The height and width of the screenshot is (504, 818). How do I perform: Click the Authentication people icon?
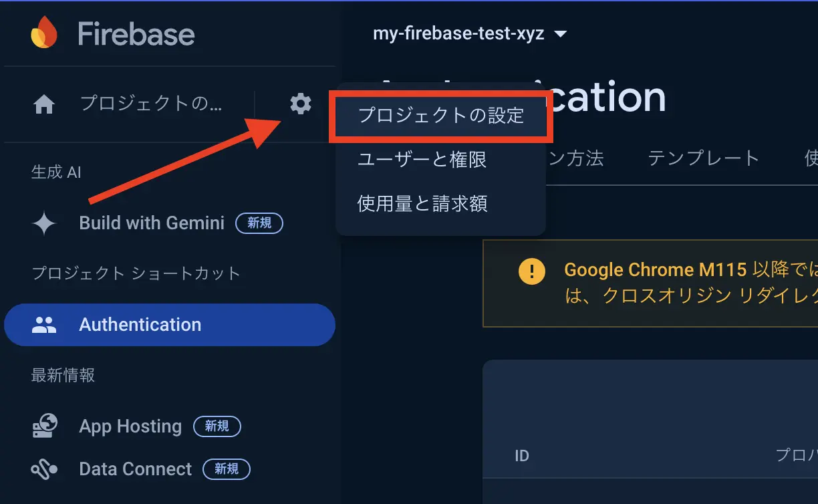[x=43, y=325]
